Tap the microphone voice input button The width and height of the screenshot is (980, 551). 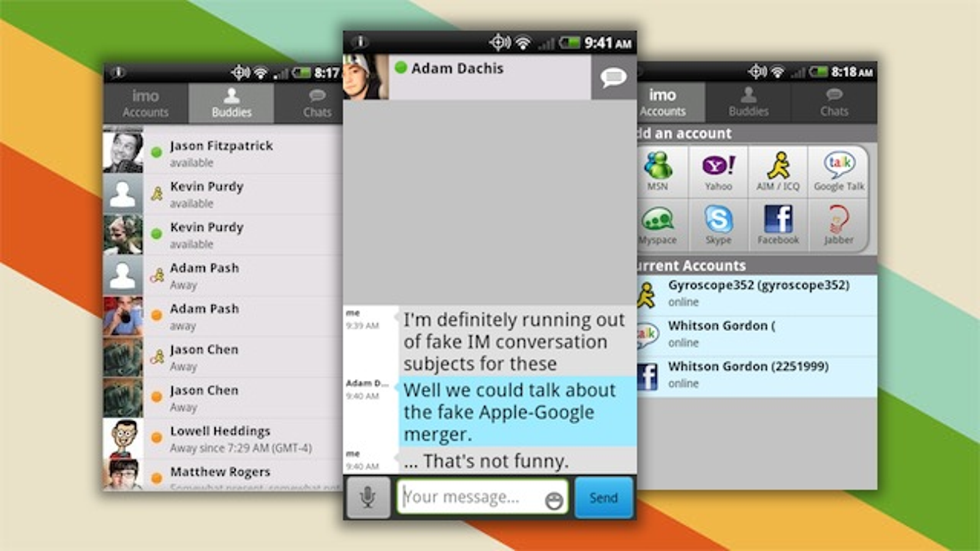pyautogui.click(x=367, y=497)
